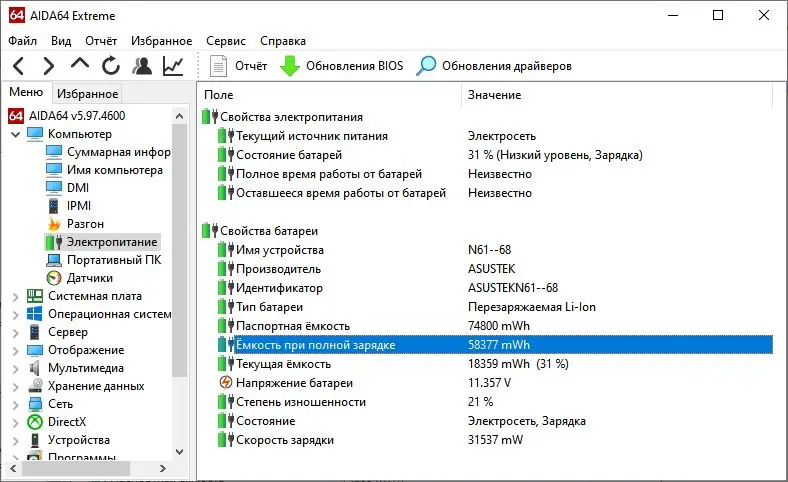
Task: Expand the Хранение данных tree node
Action: click(x=16, y=387)
